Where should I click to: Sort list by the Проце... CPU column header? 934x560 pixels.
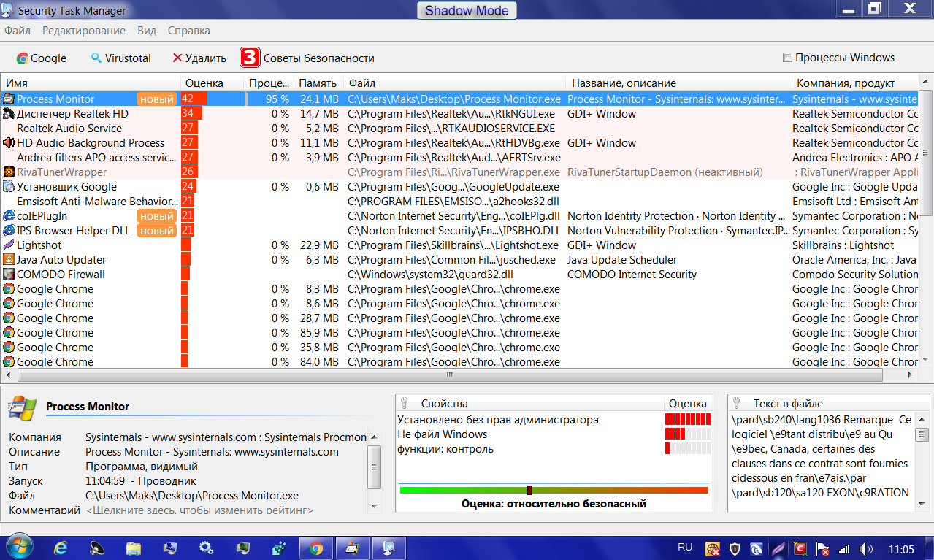coord(269,83)
